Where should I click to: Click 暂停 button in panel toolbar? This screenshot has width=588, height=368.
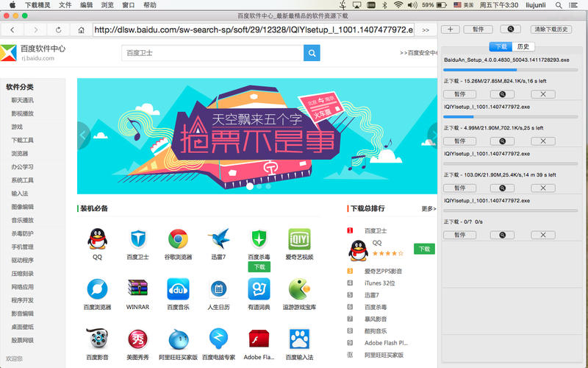point(478,29)
